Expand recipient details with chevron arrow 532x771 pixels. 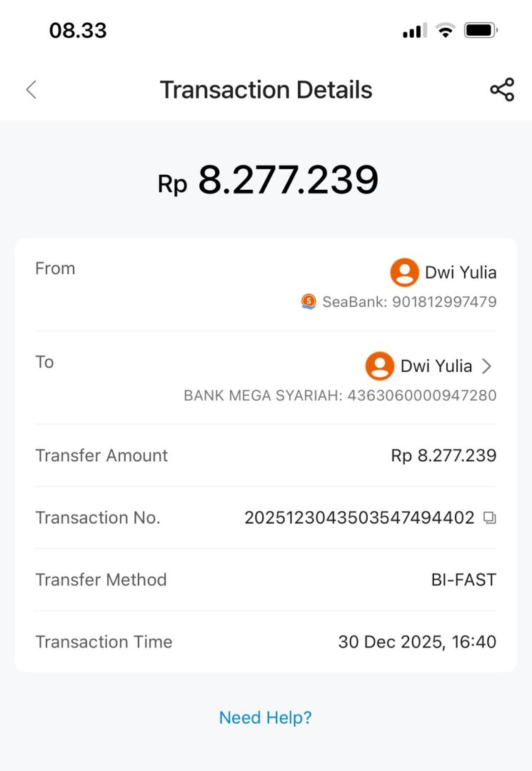point(487,366)
